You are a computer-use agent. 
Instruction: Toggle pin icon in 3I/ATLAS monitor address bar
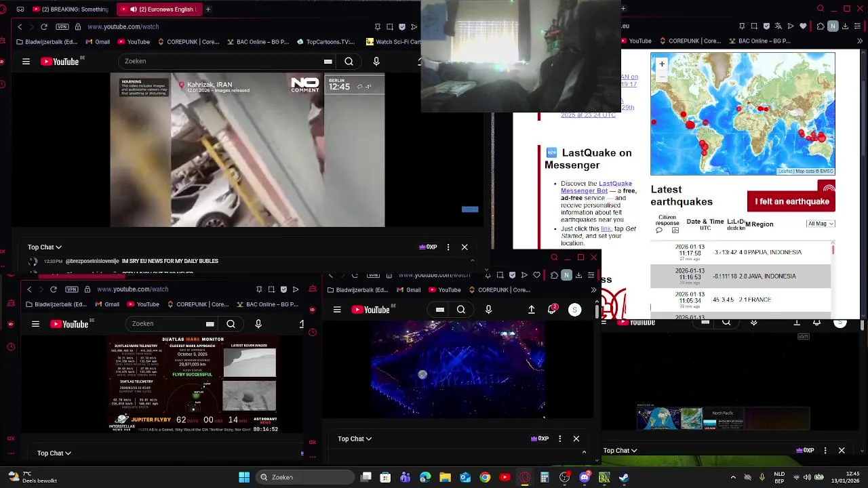pyautogui.click(x=259, y=289)
